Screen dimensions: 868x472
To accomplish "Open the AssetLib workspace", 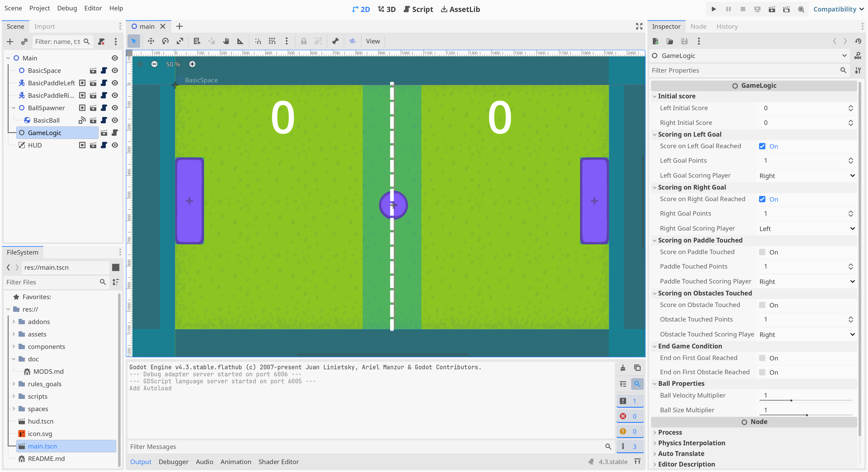I will click(x=460, y=9).
